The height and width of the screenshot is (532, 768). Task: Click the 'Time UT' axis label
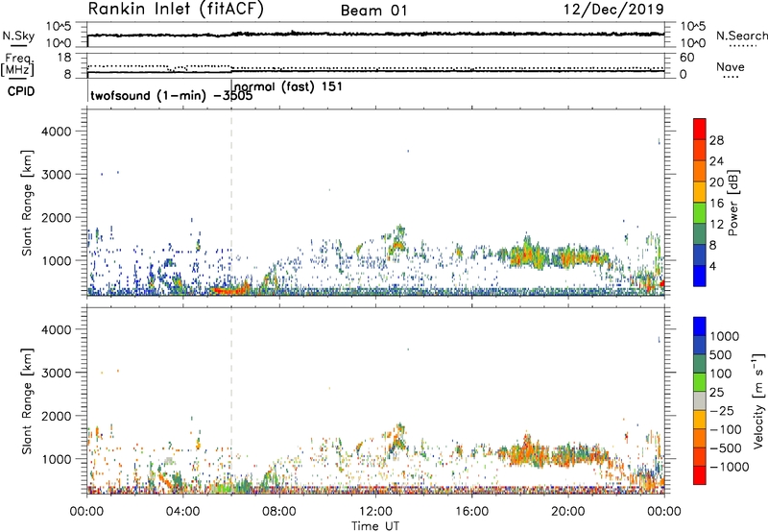pyautogui.click(x=375, y=526)
